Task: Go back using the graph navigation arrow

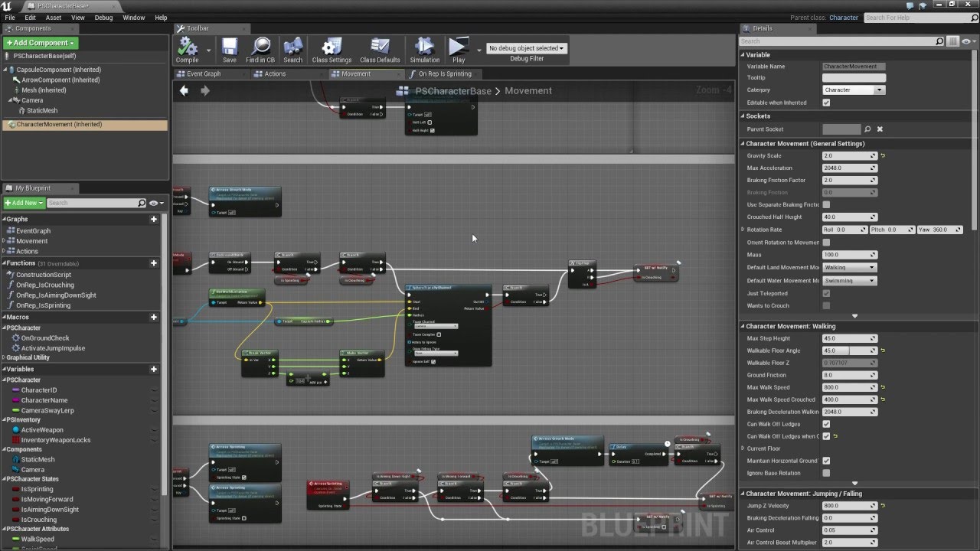Action: coord(184,90)
